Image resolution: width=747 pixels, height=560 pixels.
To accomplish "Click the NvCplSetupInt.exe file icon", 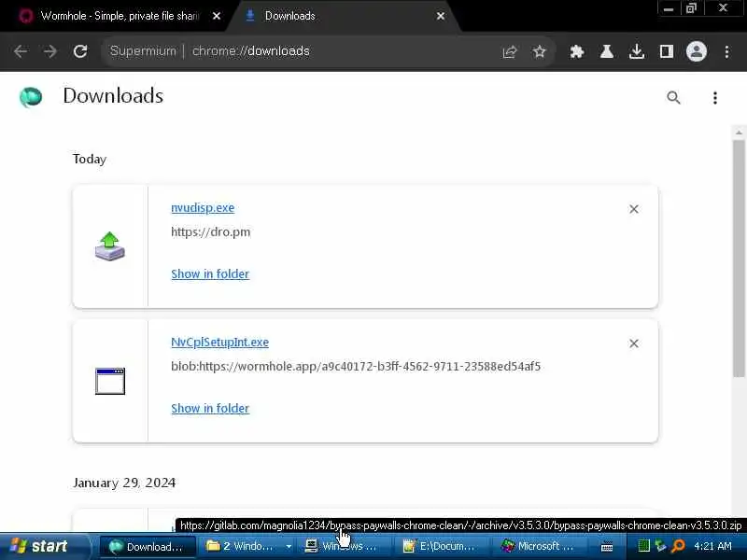I will [x=110, y=381].
